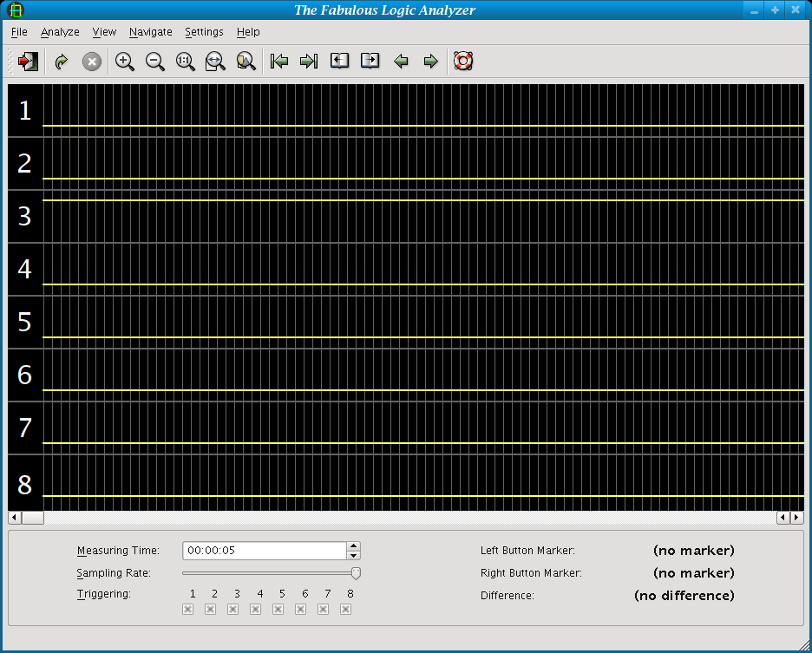Screen dimensions: 812x653
Task: Click the zoom in magnifier icon
Action: [x=125, y=62]
